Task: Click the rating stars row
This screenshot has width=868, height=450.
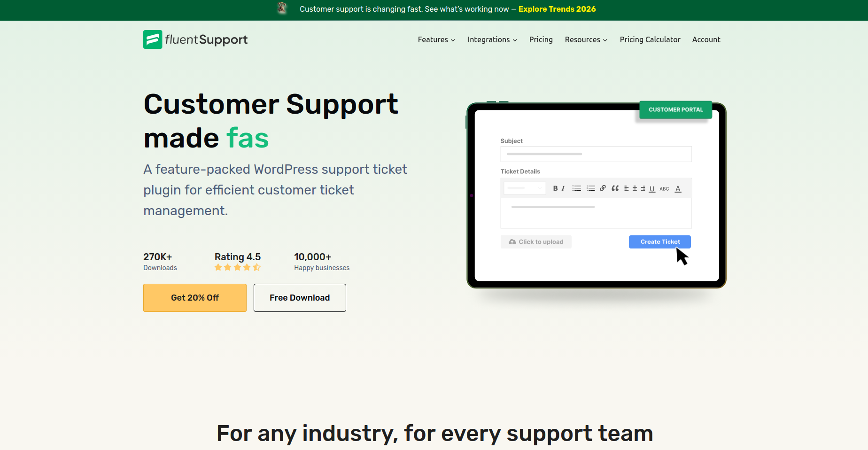Action: click(238, 267)
